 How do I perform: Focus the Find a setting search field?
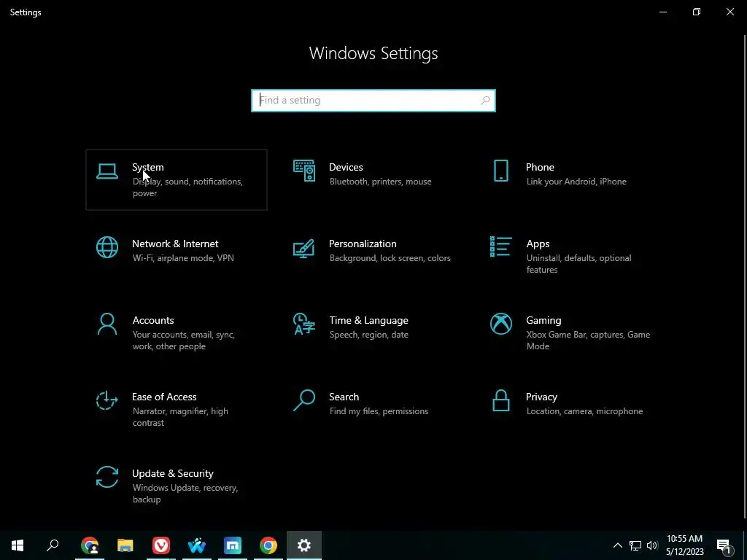tap(373, 101)
